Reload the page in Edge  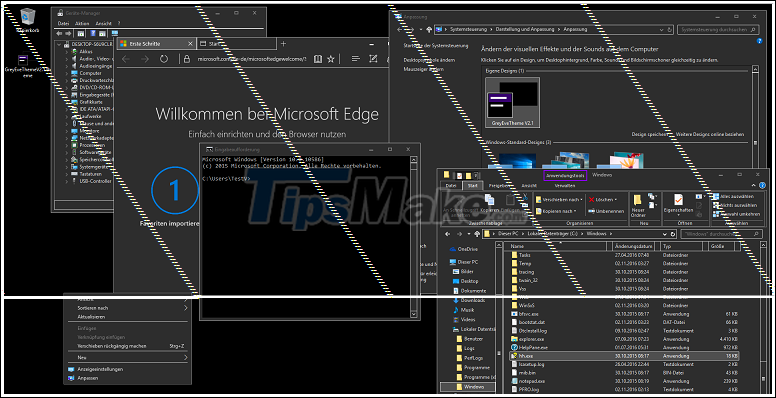pyautogui.click(x=163, y=59)
